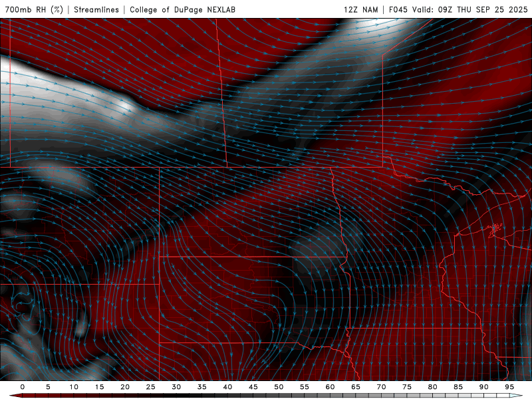532x399 pixels.
Task: Click the "Valid: 09Z THU SEP 25 2025" text
Action: point(470,10)
